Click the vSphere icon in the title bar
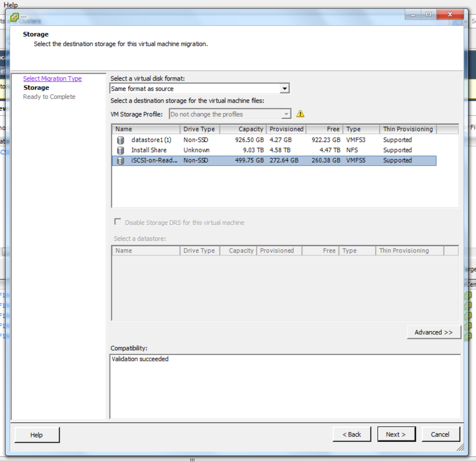This screenshot has width=476, height=462. point(14,17)
